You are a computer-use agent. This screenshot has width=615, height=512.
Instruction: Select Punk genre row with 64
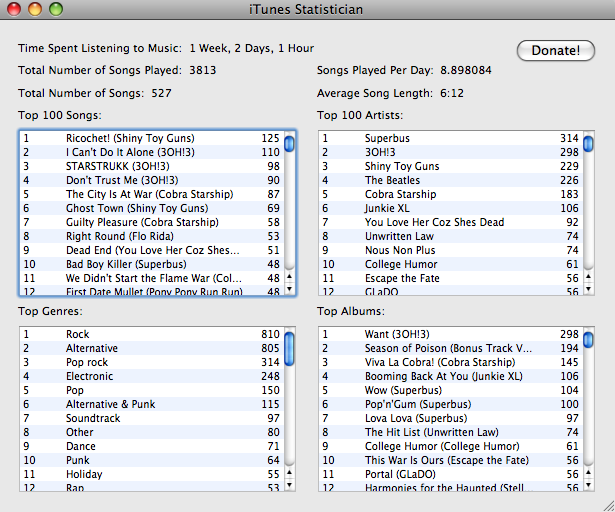click(152, 461)
